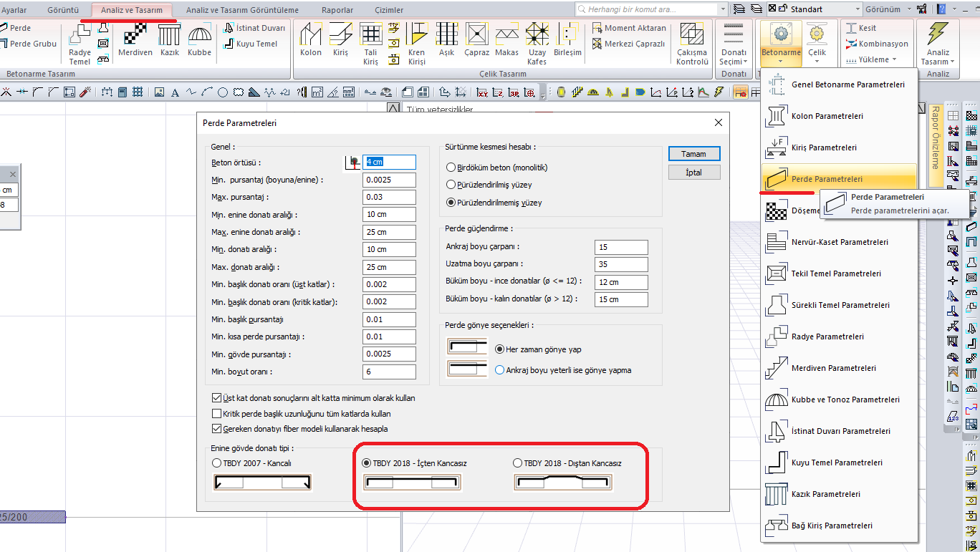Viewport: 980px width, 552px height.
Task: Open Donatı Seçimi in the ribbon
Action: (x=734, y=44)
